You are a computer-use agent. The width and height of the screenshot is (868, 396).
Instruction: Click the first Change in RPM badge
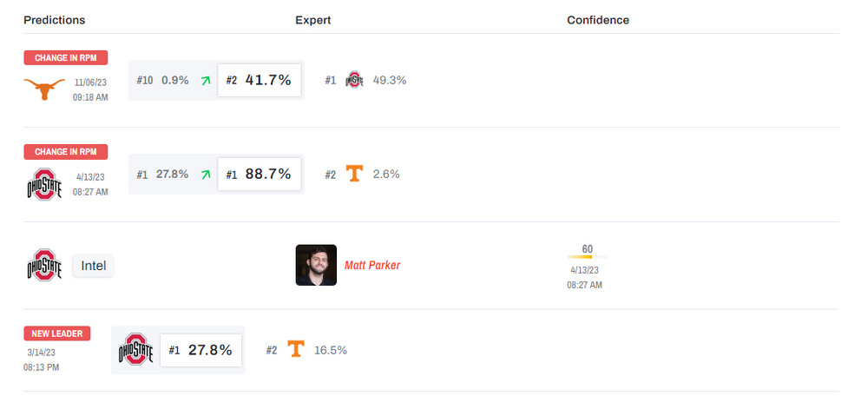[x=66, y=57]
